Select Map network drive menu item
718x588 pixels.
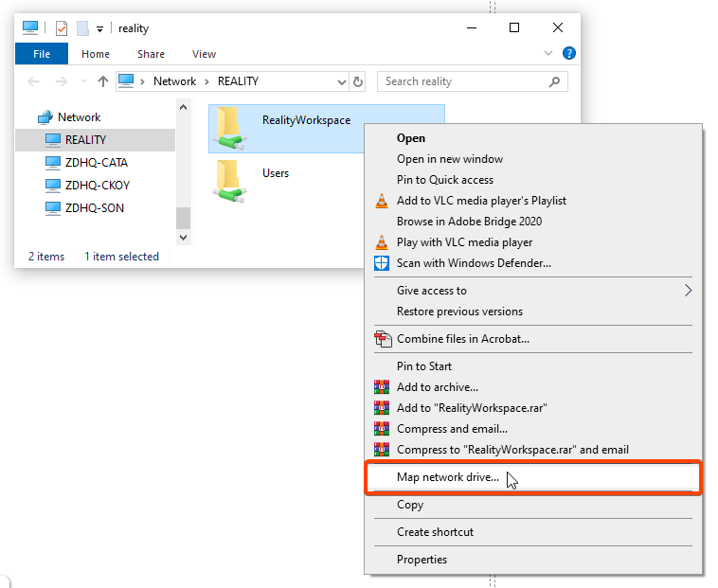click(447, 477)
